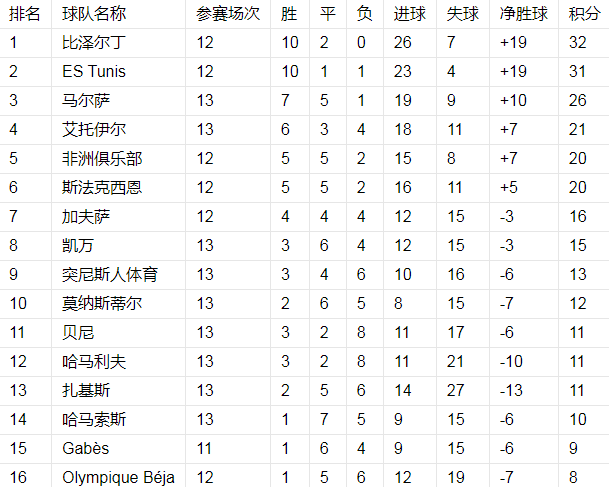This screenshot has height=487, width=609.
Task: Select the 参赛场次 column header
Action: (x=228, y=14)
